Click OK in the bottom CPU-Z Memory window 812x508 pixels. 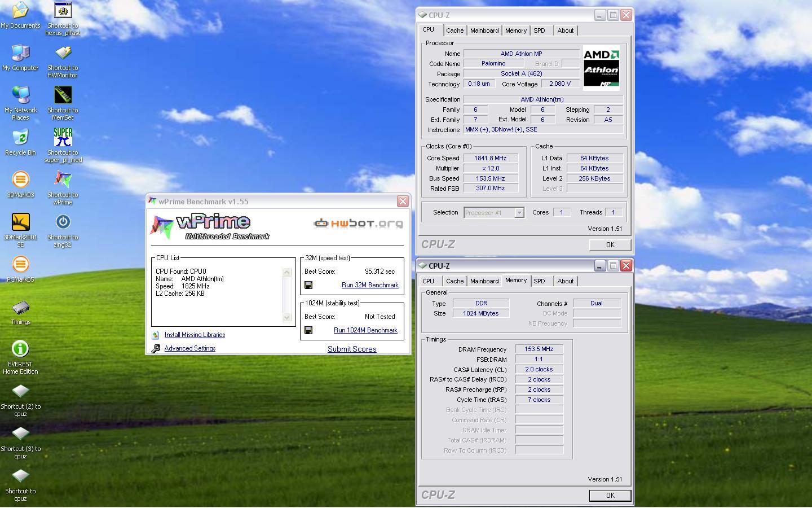(x=610, y=495)
